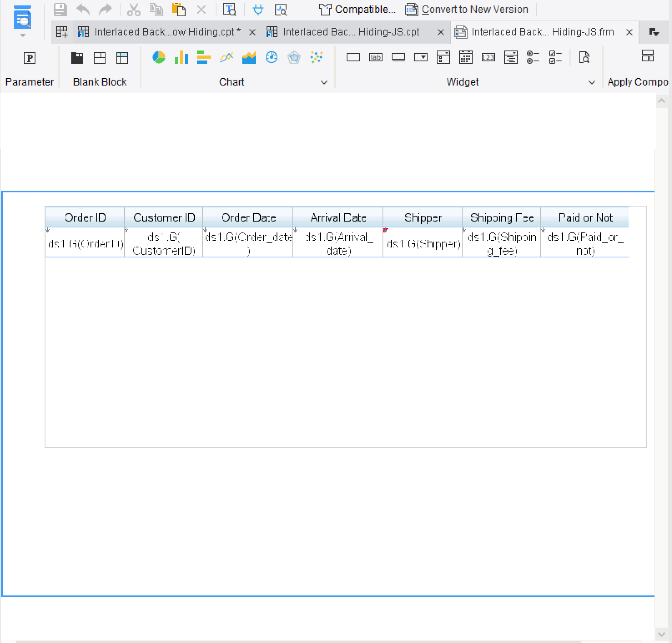Viewport: 672px width, 643px height.
Task: Expand the Widget group chevron
Action: coord(593,82)
